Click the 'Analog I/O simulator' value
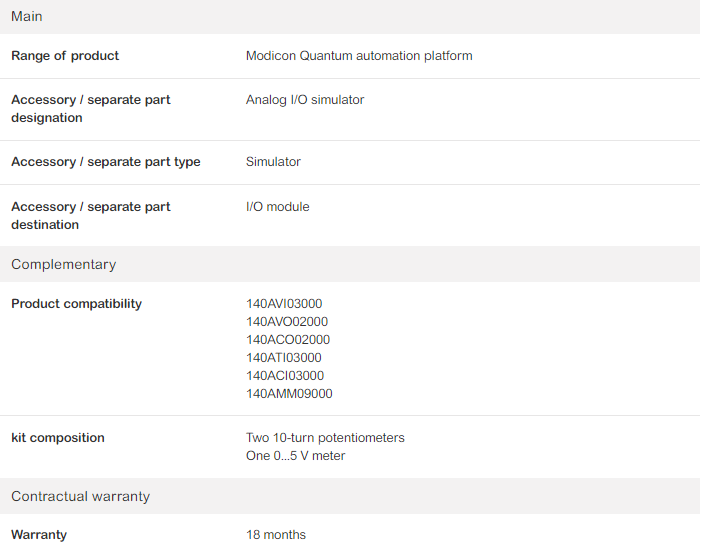The height and width of the screenshot is (556, 711). click(305, 100)
